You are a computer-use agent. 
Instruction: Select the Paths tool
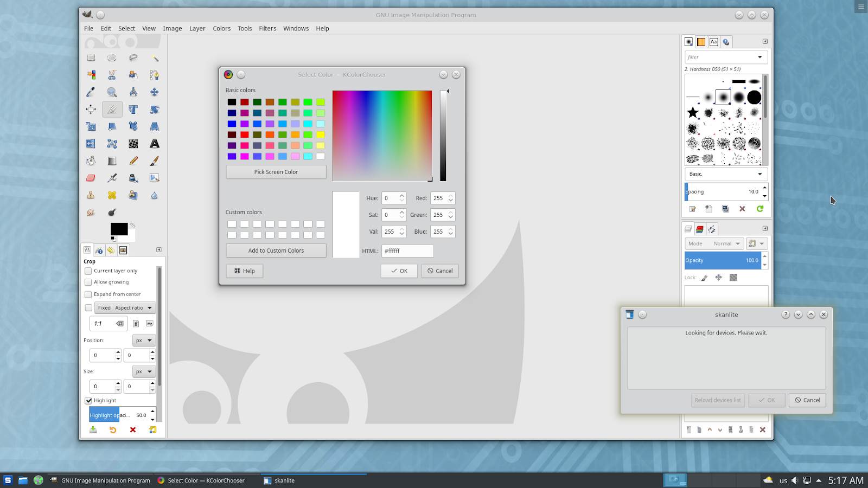[154, 75]
